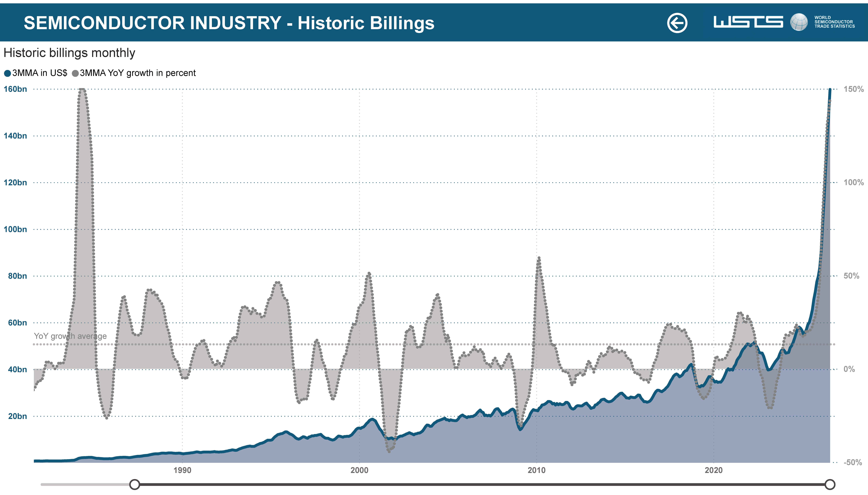Click the YoY growth average line label
Image resolution: width=868 pixels, height=495 pixels.
tap(70, 336)
